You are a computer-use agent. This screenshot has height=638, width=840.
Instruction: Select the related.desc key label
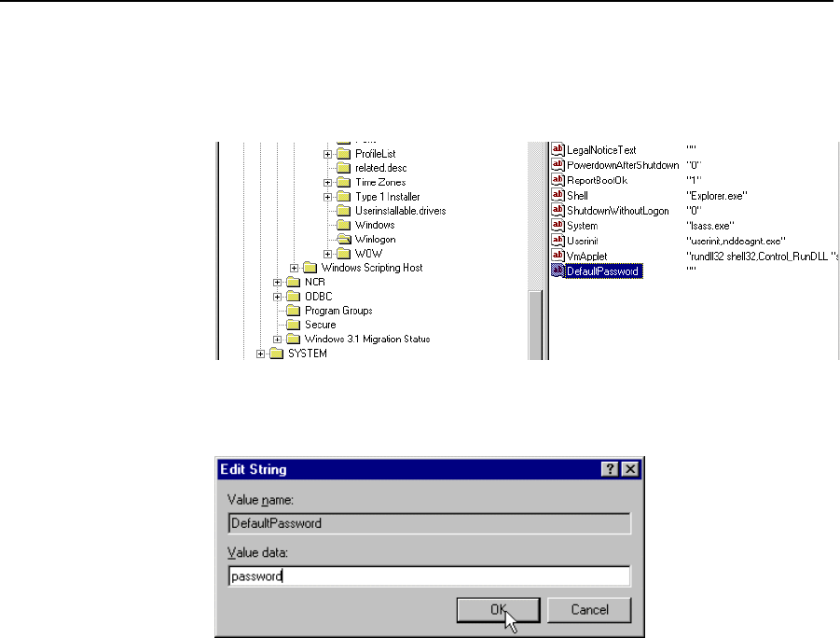(381, 168)
